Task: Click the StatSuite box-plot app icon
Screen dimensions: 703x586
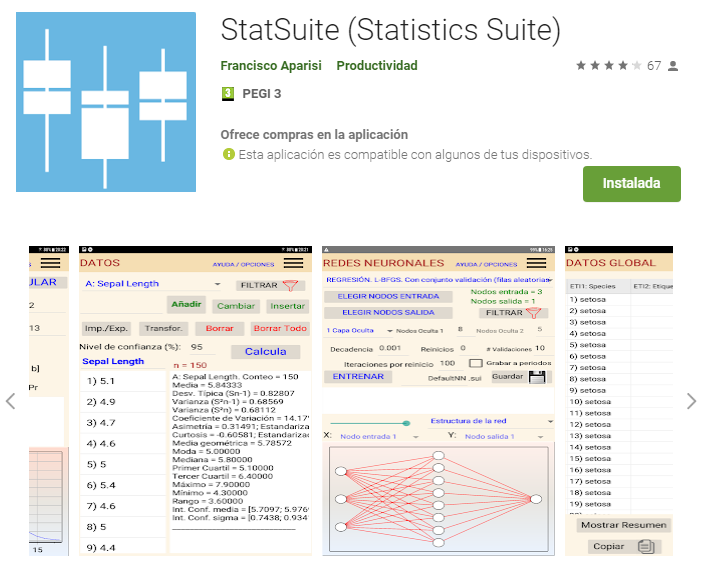Action: [106, 102]
